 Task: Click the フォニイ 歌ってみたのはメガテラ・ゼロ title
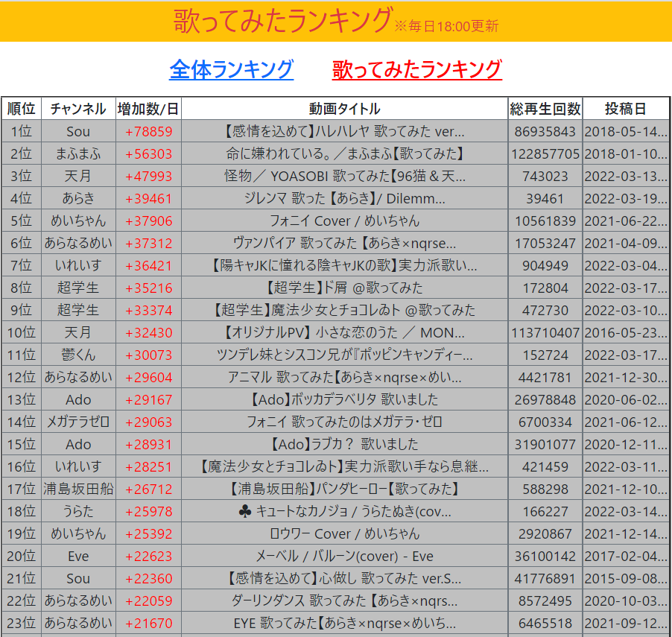click(345, 422)
